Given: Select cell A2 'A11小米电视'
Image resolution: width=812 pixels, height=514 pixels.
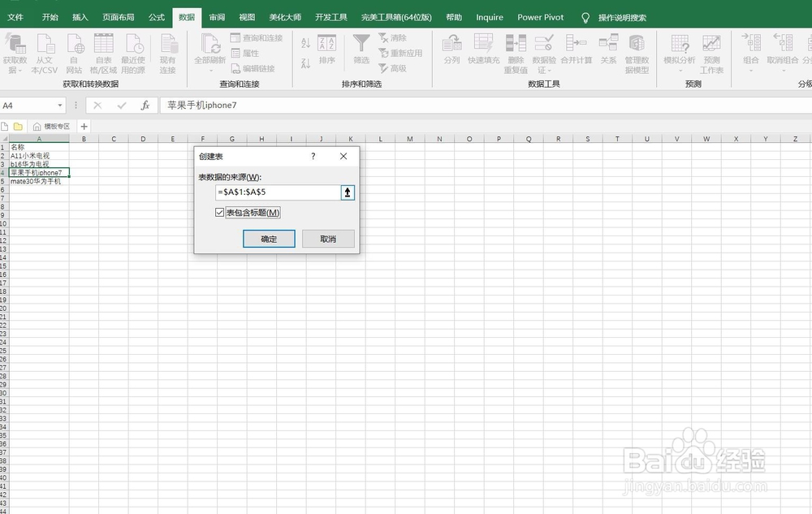Looking at the screenshot, I should (x=39, y=155).
